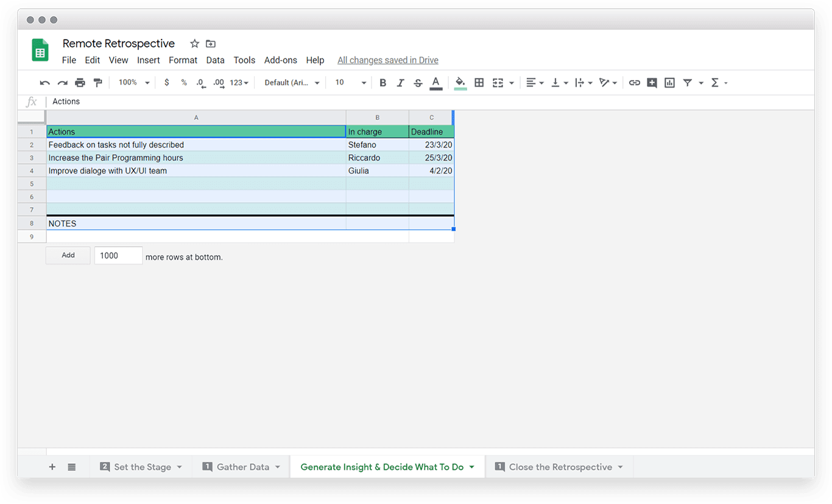
Task: Open the horizontal align dropdown
Action: coord(535,83)
